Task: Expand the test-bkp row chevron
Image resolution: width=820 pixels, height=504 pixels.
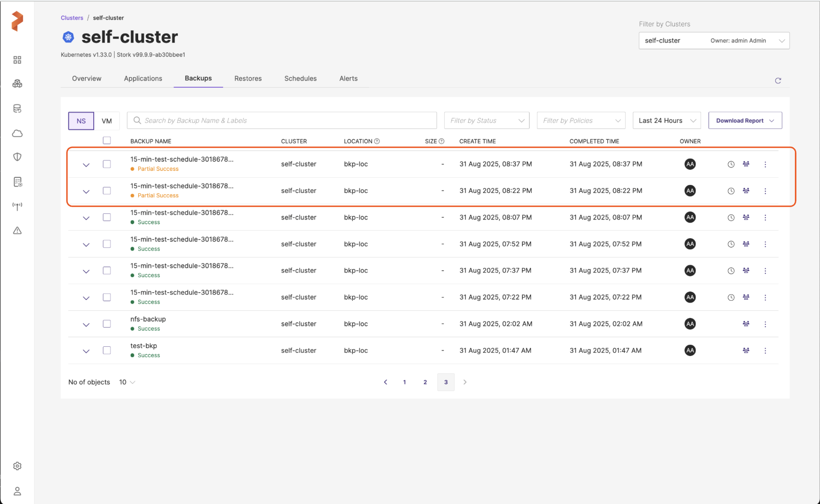Action: pos(86,351)
